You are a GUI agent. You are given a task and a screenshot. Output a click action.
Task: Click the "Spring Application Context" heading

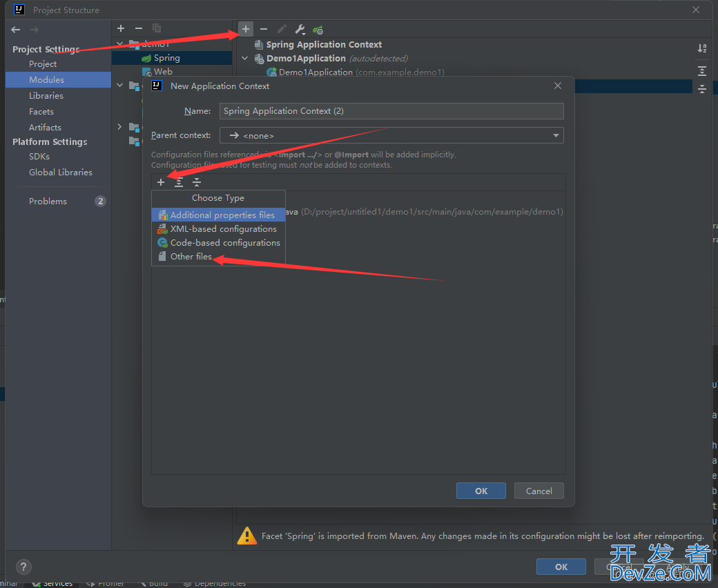pyautogui.click(x=324, y=44)
